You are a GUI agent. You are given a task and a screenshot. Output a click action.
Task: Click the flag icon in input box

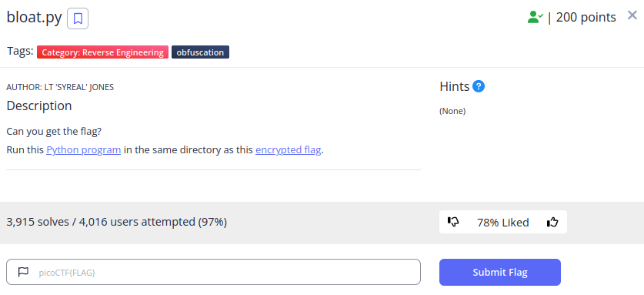point(23,272)
